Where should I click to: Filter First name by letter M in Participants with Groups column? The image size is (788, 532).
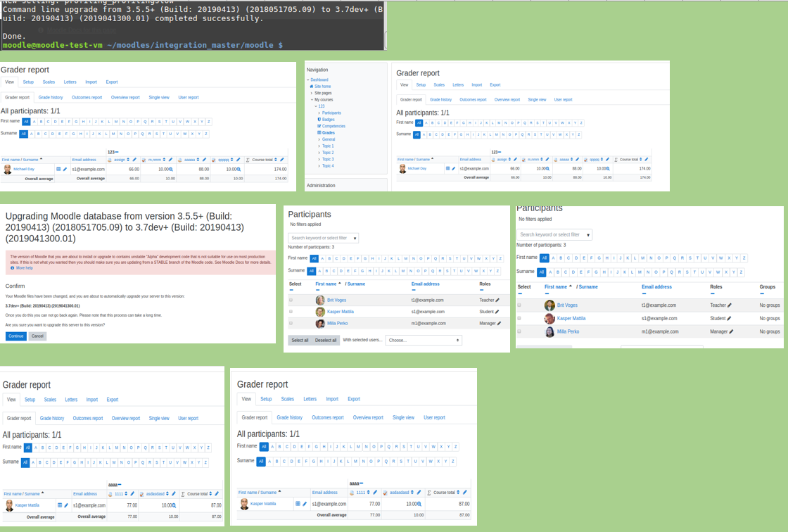(x=643, y=258)
